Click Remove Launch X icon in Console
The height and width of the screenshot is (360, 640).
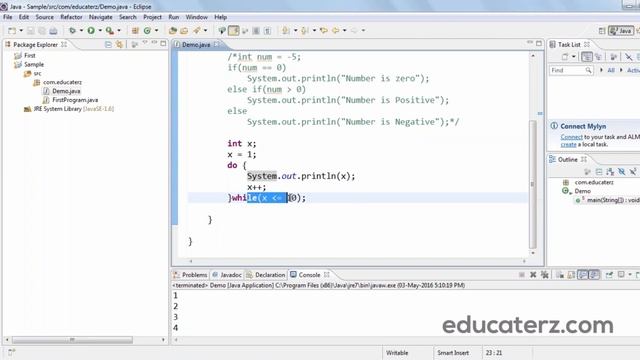(x=533, y=275)
